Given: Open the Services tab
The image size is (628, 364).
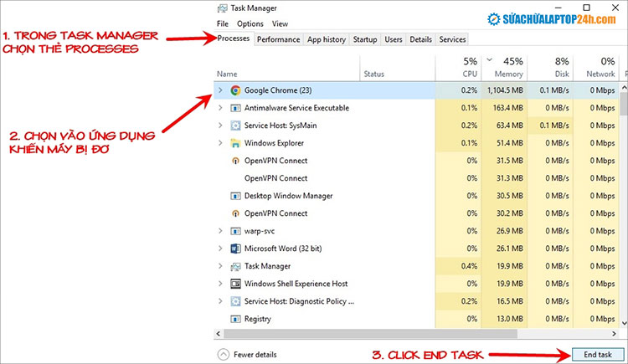Looking at the screenshot, I should 452,39.
